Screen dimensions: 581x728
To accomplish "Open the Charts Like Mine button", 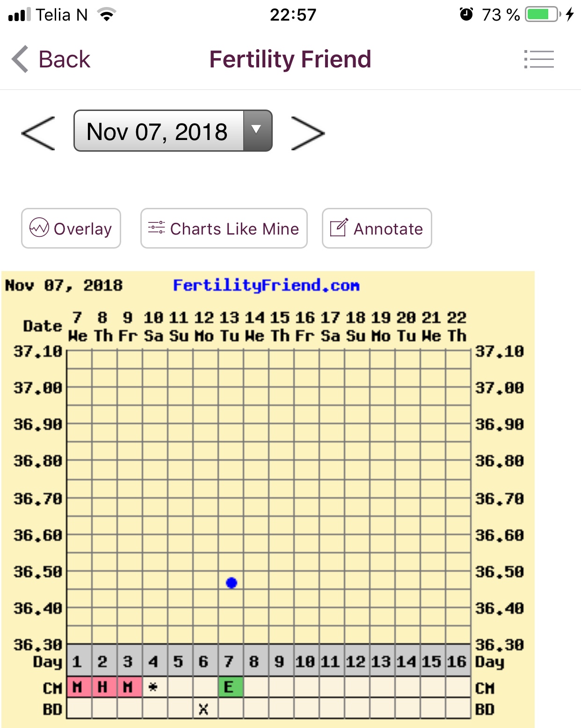I will tap(224, 228).
